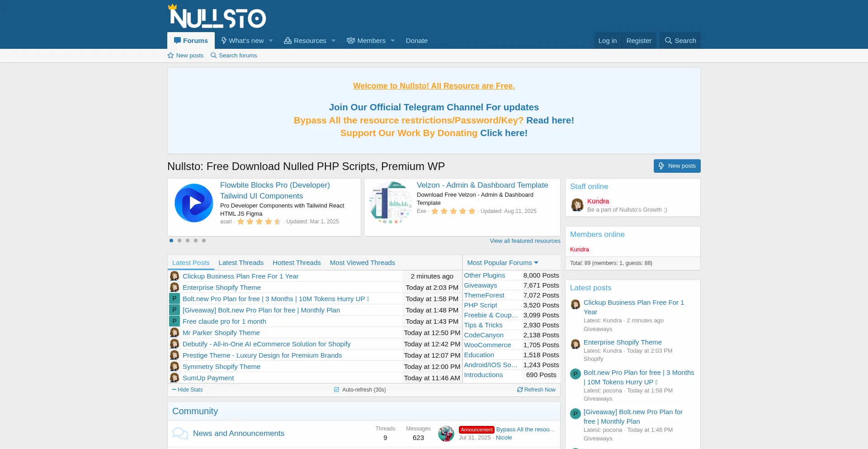Click P avatar beside [Giveaway] Bolt.new row

[x=175, y=310]
